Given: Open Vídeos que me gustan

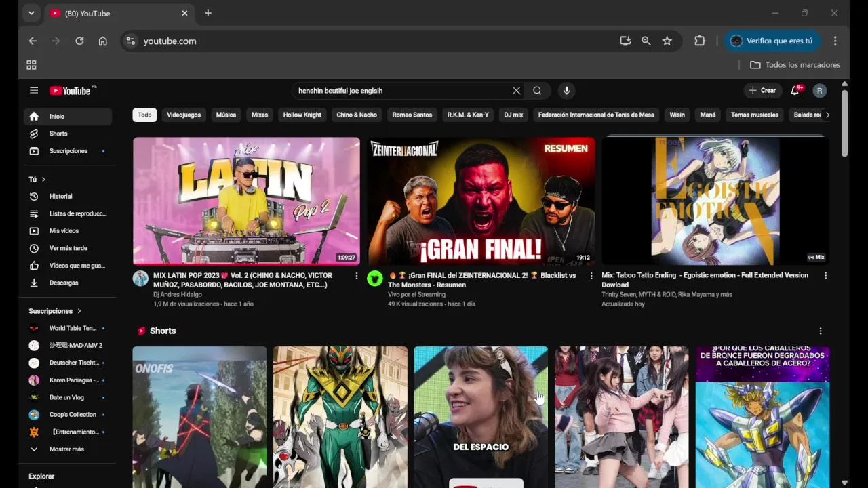Looking at the screenshot, I should 68,266.
